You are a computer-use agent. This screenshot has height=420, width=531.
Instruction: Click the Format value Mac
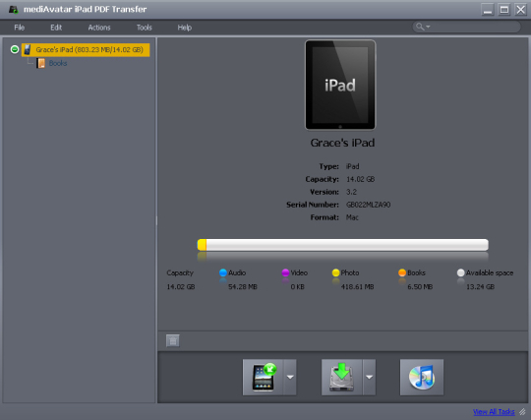tap(352, 217)
